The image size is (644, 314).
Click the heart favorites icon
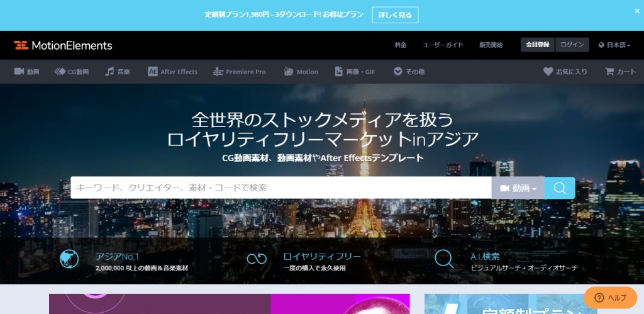click(x=548, y=72)
